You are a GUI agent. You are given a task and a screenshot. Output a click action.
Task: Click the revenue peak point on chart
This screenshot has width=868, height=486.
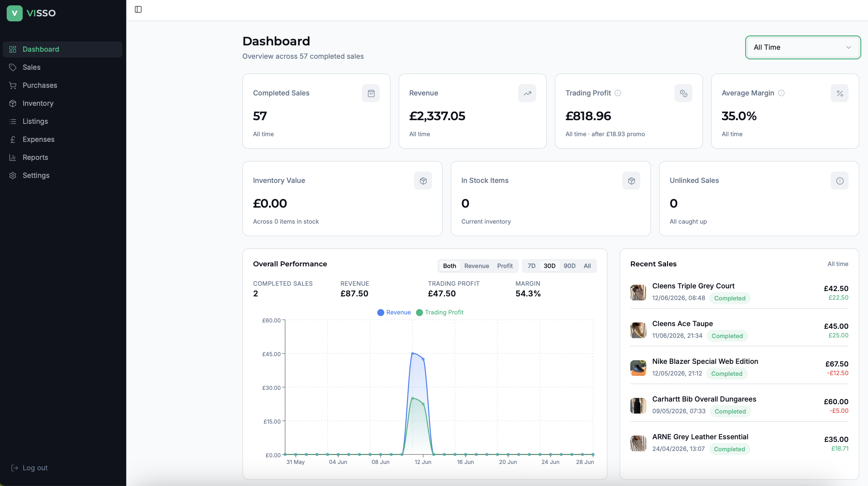(412, 353)
